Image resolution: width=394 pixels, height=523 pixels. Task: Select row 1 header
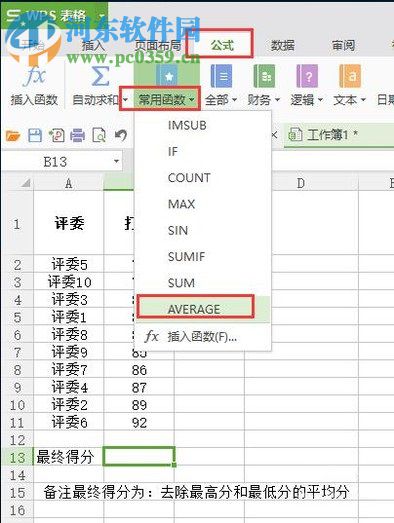pyautogui.click(x=17, y=224)
